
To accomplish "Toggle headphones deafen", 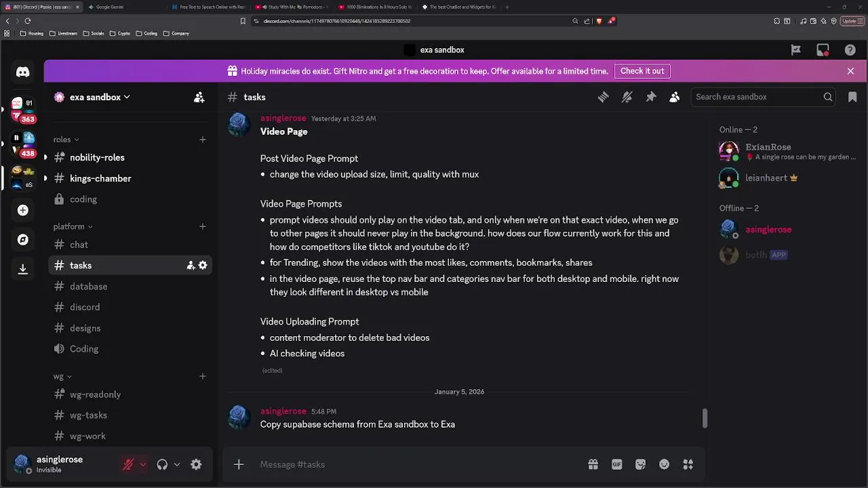I will [x=162, y=464].
